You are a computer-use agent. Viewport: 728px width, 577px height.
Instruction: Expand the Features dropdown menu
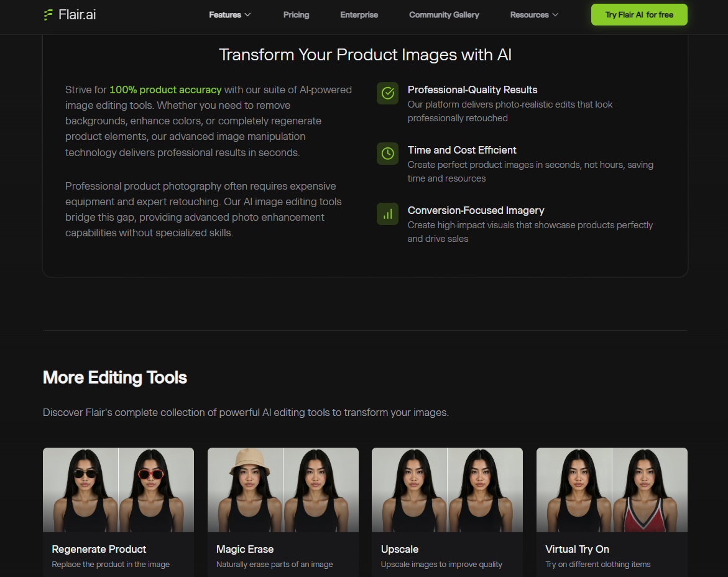click(230, 15)
